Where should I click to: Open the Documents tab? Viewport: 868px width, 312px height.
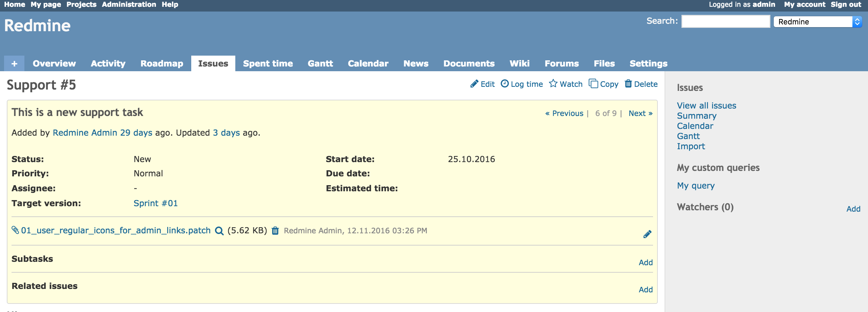469,63
